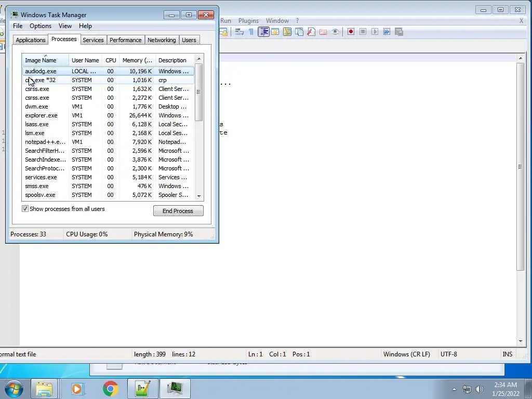The image size is (532, 399).
Task: Open Task Manager View menu
Action: tap(65, 26)
